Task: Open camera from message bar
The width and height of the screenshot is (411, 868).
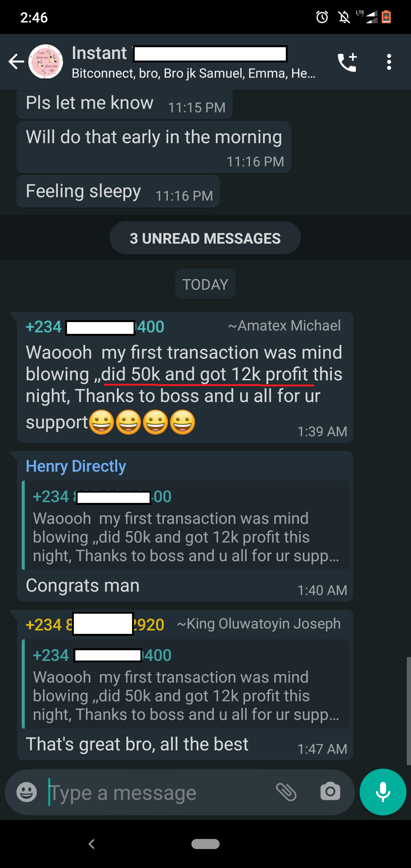Action: pos(330,792)
